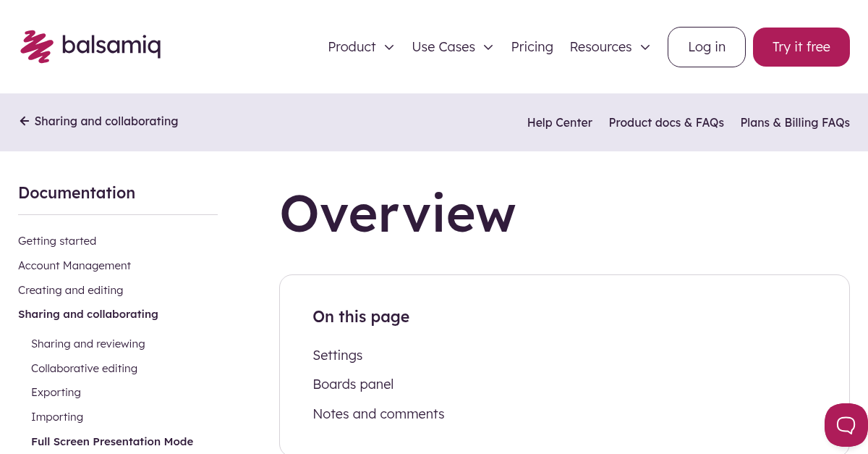Viewport: 868px width, 454px height.
Task: Go to the Help Center
Action: pos(560,122)
